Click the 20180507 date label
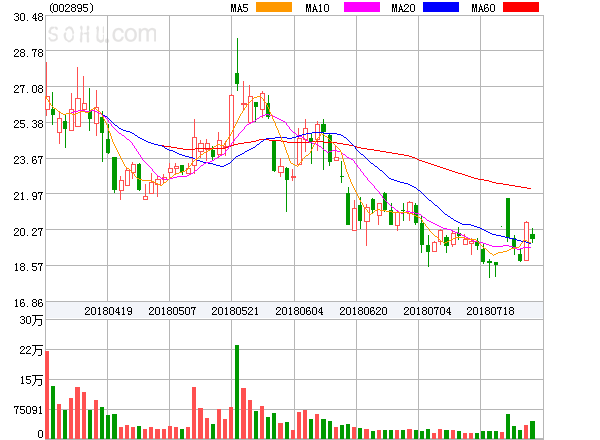The height and width of the screenshot is (440, 600). pyautogui.click(x=172, y=311)
